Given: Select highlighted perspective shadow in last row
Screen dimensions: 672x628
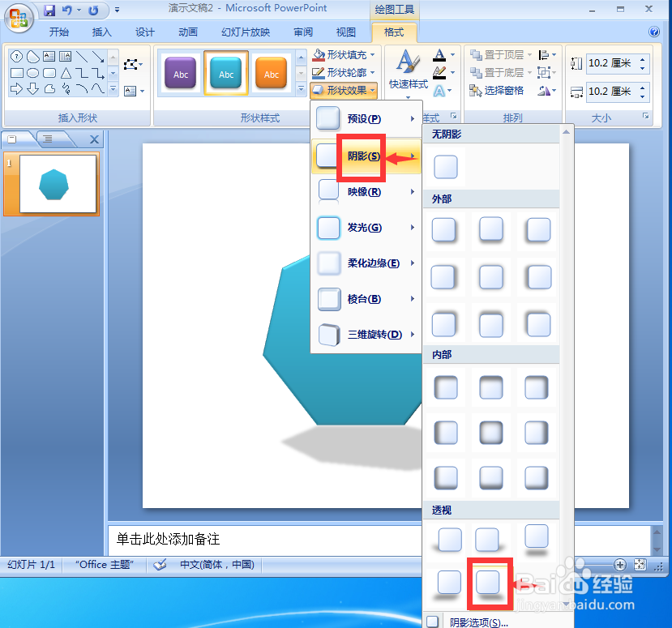Looking at the screenshot, I should [x=489, y=584].
